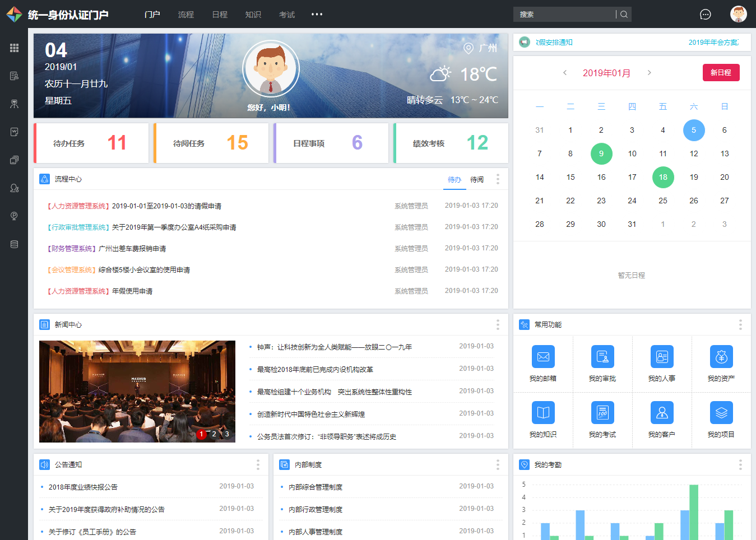Screen dimensions: 756x540
Task: Select 门户 in top navigation
Action: pos(152,15)
